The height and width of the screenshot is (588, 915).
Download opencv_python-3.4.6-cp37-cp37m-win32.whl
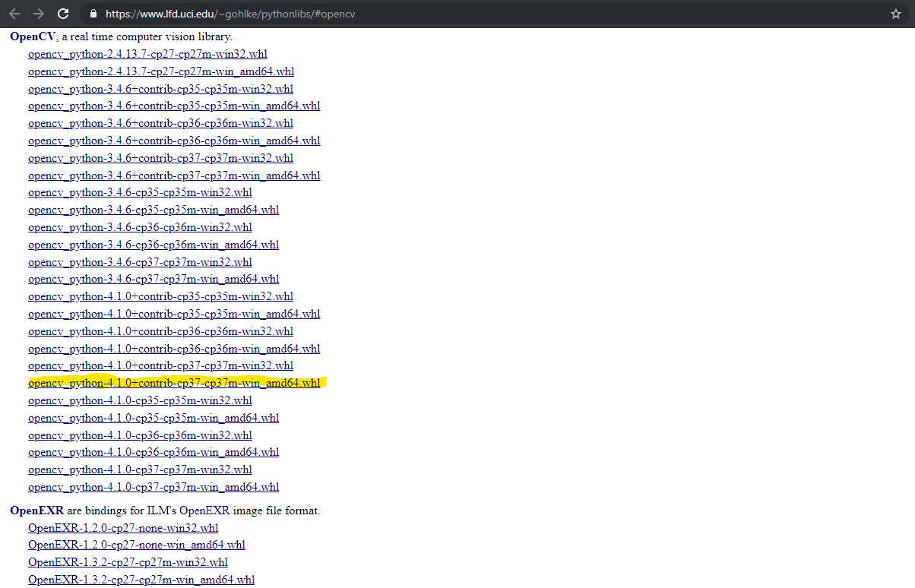(140, 262)
